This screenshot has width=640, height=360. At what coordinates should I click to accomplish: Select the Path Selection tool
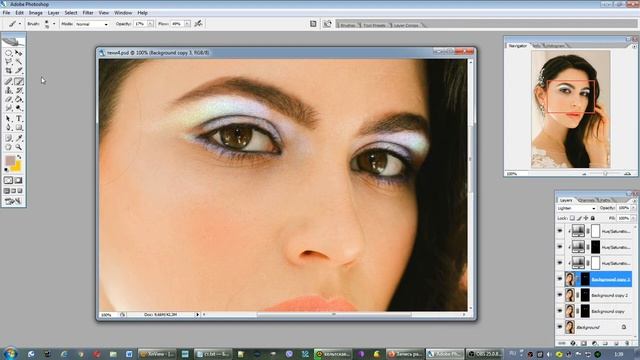click(x=8, y=119)
